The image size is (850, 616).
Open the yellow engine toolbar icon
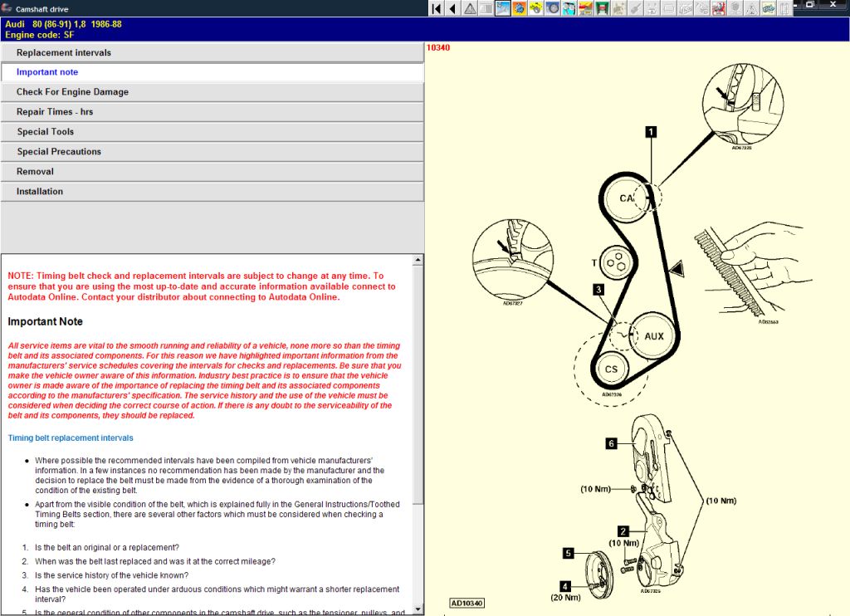click(536, 8)
